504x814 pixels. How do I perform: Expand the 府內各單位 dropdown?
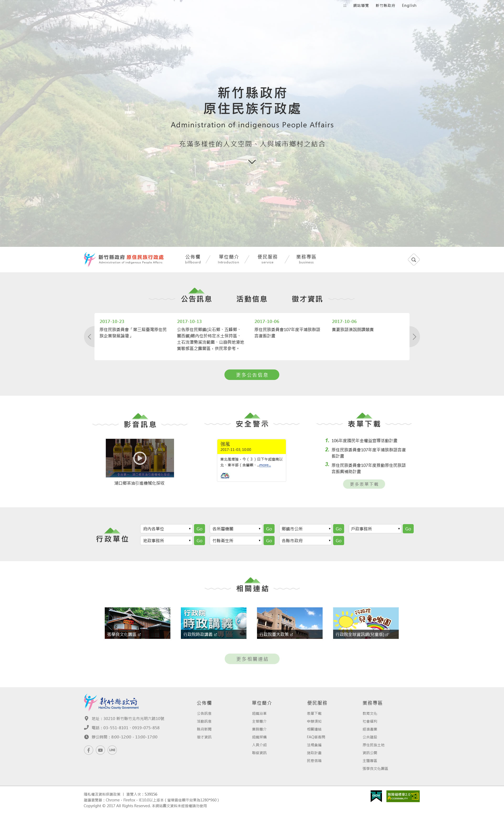click(166, 529)
